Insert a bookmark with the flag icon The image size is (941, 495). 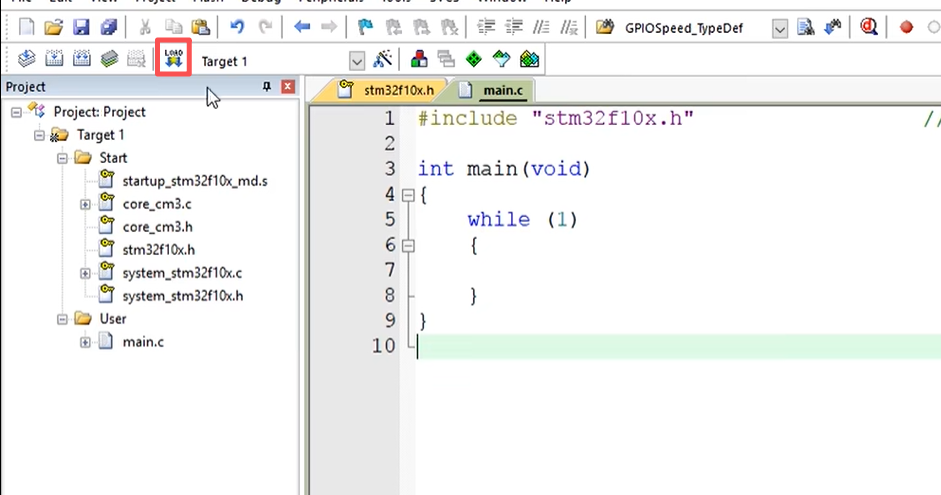click(x=365, y=27)
